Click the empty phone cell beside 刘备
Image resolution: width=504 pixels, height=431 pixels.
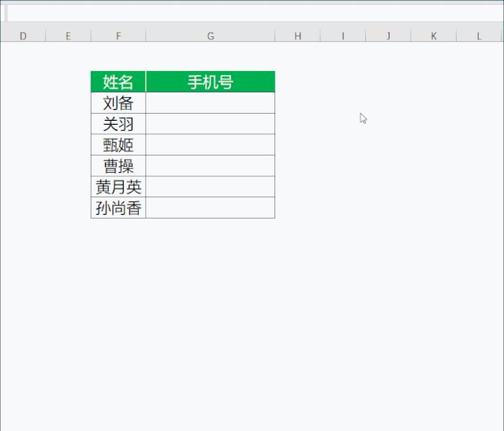tap(211, 103)
